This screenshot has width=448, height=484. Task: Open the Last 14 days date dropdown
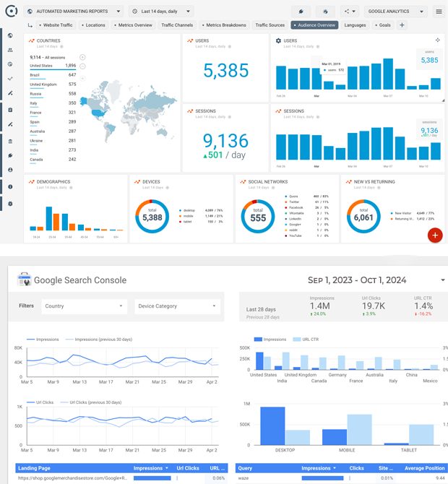coord(162,12)
